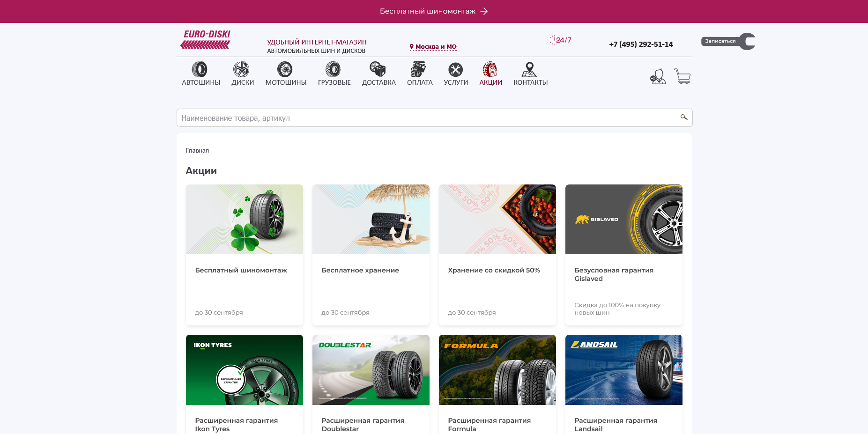Open the Formula promo image
This screenshot has width=868, height=434.
click(497, 370)
